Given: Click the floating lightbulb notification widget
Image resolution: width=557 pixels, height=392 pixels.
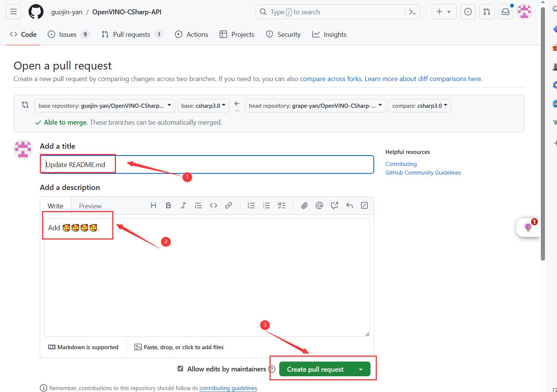Looking at the screenshot, I should point(528,227).
